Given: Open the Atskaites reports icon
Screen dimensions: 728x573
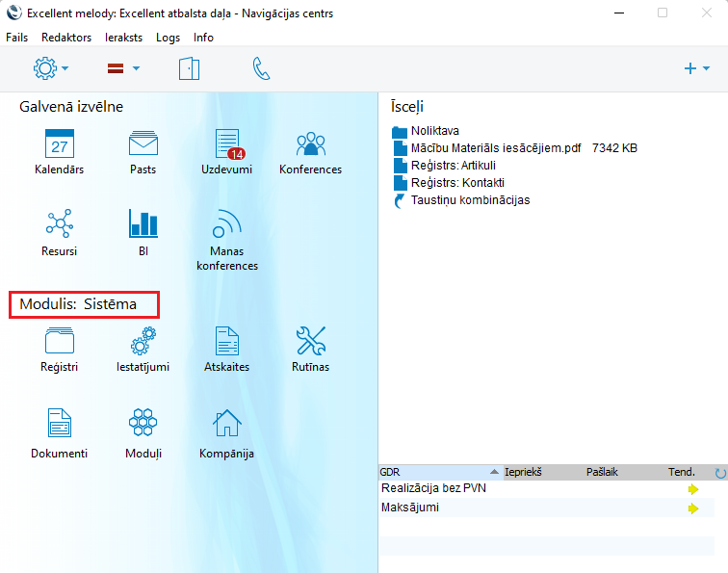Looking at the screenshot, I should coord(227,341).
